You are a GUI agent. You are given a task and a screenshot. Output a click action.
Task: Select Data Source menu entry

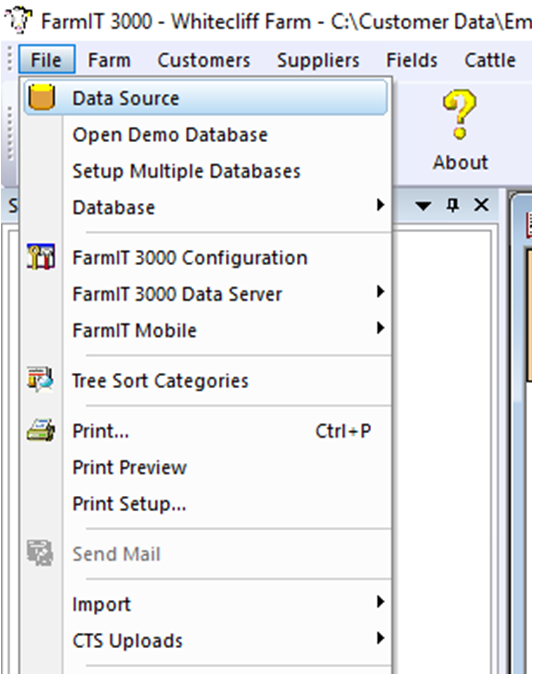pyautogui.click(x=206, y=98)
